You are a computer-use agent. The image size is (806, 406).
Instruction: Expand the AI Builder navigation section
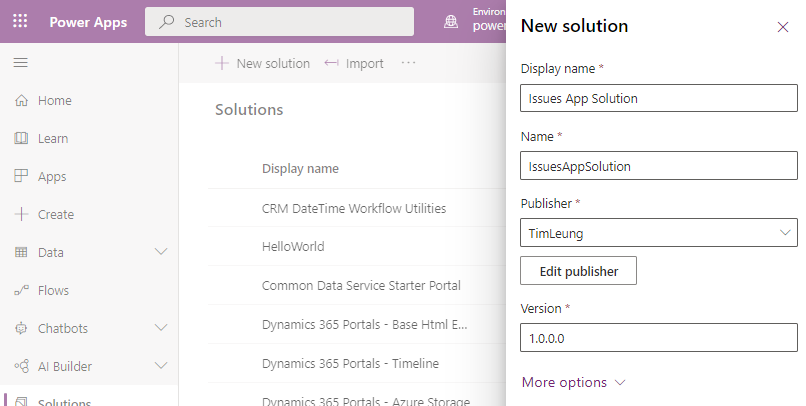161,366
